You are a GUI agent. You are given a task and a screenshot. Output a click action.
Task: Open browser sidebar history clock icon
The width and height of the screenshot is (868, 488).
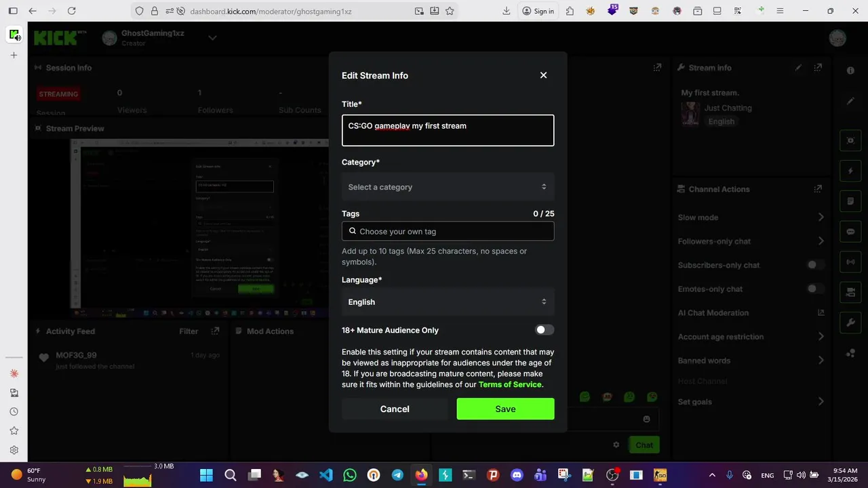(x=14, y=411)
